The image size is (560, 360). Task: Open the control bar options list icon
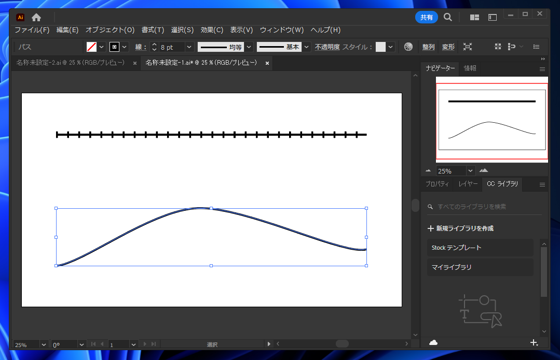coord(536,47)
